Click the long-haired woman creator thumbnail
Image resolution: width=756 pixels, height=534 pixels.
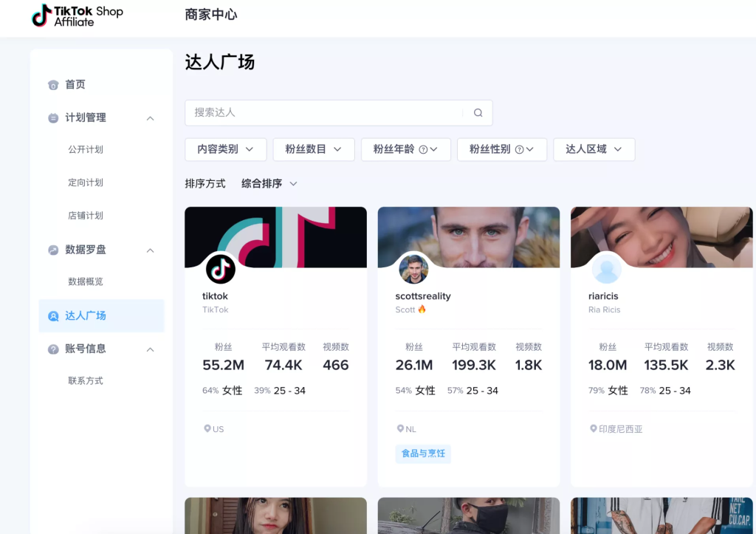click(x=276, y=516)
